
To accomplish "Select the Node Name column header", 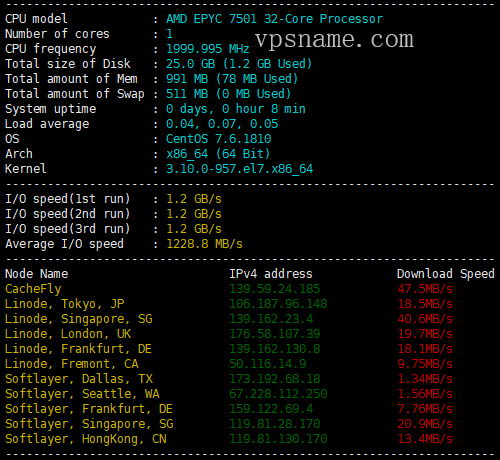I will 37,274.
